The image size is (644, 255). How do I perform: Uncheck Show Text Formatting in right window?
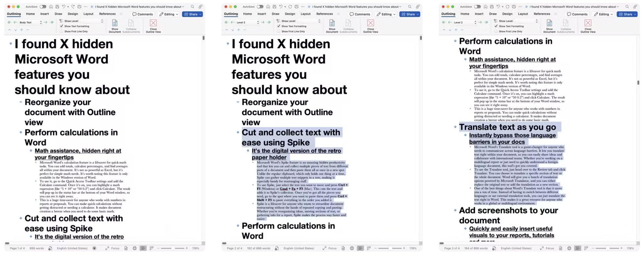(496, 26)
